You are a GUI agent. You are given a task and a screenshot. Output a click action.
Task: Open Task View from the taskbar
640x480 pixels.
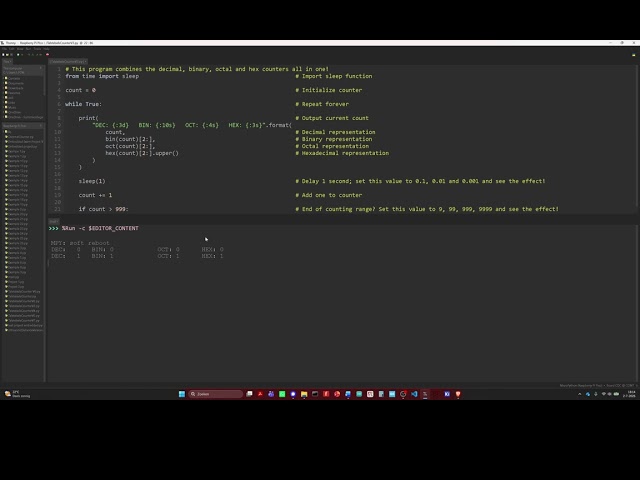click(249, 394)
